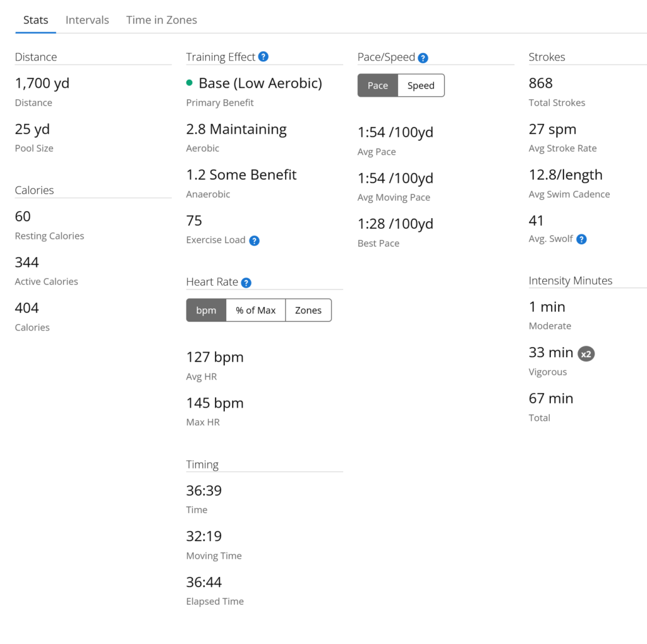Switch to the Intervals tab
Image resolution: width=647 pixels, height=644 pixels.
[87, 20]
